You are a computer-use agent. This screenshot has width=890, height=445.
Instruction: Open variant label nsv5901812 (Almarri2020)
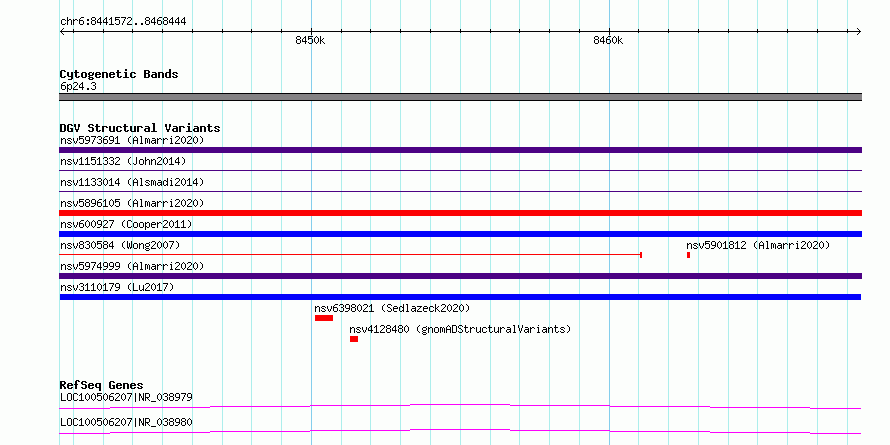tap(758, 245)
